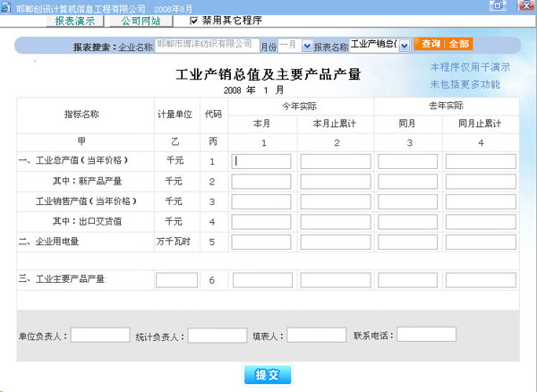Click the 工业主要产品产量 unit input box

(176, 280)
